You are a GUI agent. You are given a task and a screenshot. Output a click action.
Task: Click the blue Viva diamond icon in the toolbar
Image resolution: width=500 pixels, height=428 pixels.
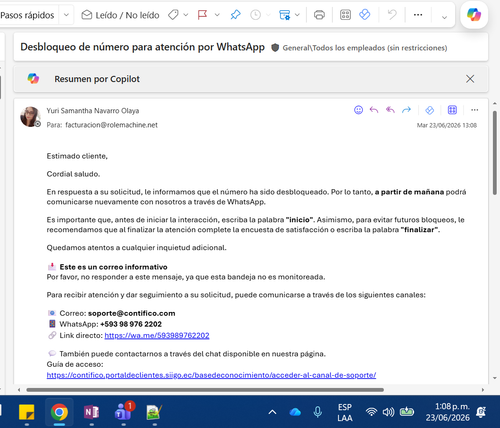point(365,15)
